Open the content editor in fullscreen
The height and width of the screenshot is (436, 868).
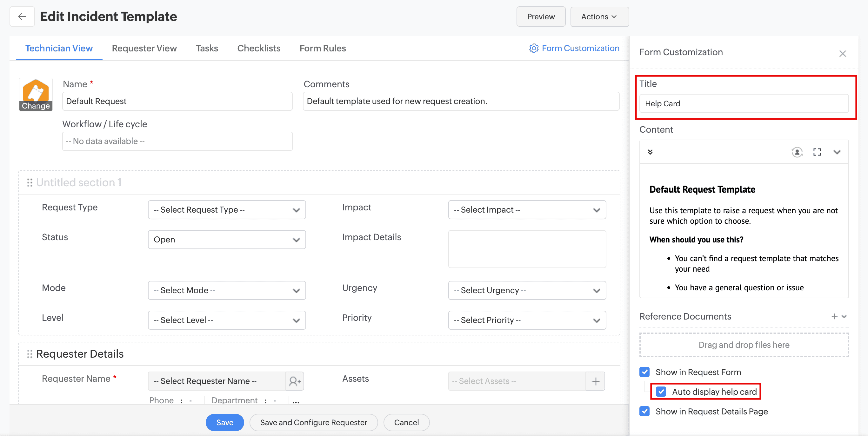tap(817, 152)
